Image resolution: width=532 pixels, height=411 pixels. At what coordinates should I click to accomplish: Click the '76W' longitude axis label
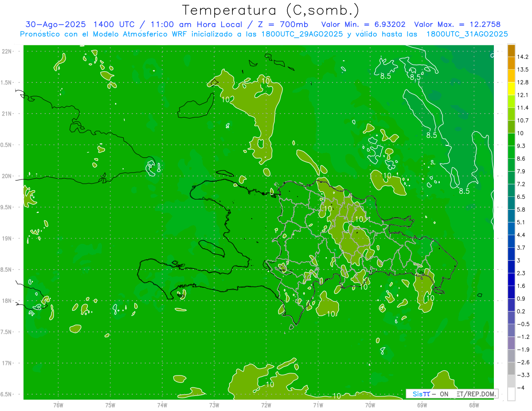(x=58, y=405)
